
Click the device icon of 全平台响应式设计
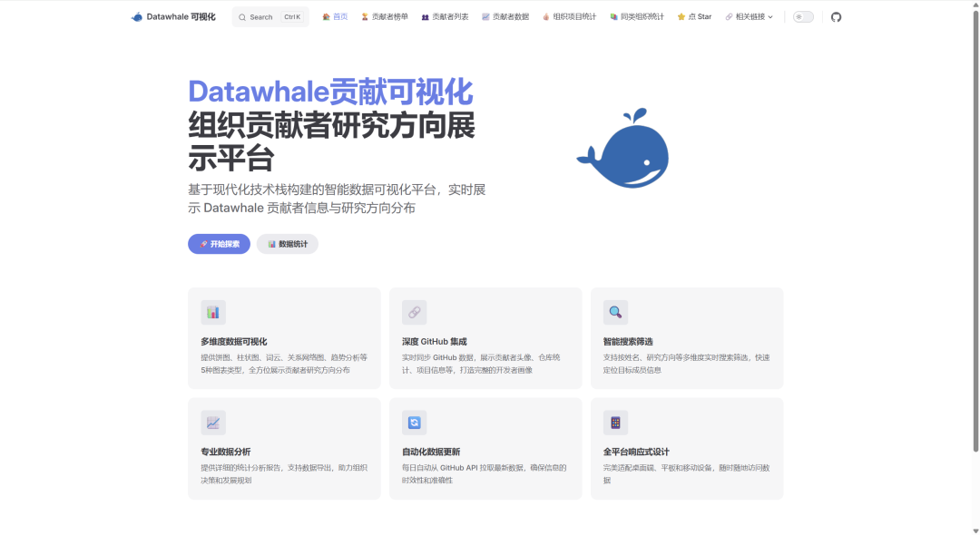(615, 423)
